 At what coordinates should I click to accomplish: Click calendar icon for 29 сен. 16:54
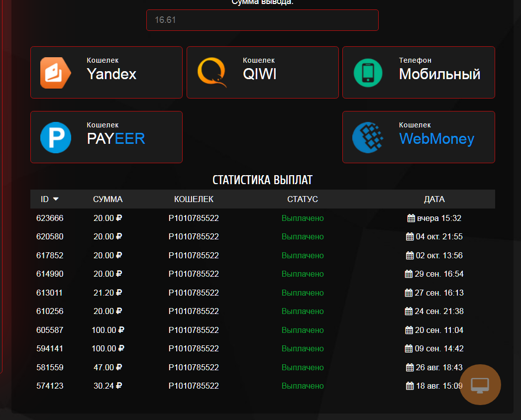409,274
